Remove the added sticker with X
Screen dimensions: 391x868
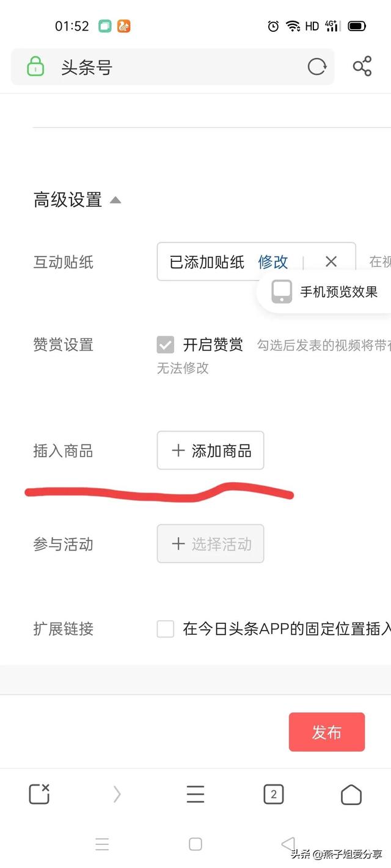coord(331,262)
